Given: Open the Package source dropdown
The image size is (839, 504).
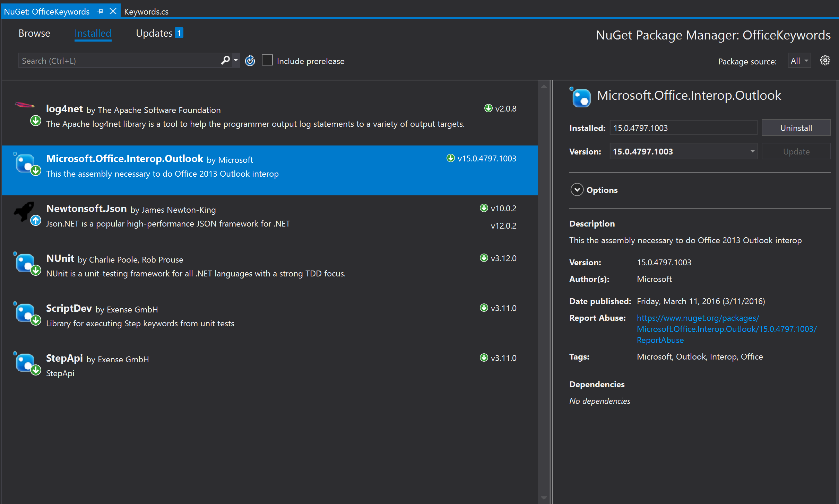Looking at the screenshot, I should (x=799, y=61).
